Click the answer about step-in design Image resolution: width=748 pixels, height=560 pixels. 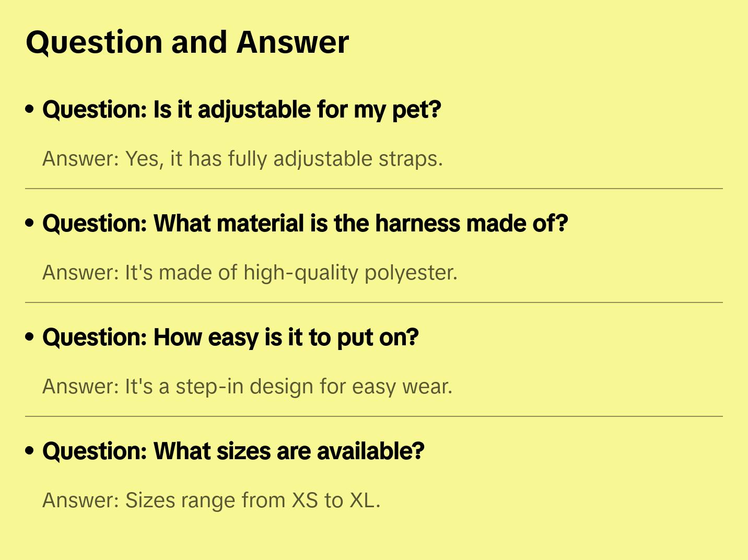pyautogui.click(x=247, y=387)
